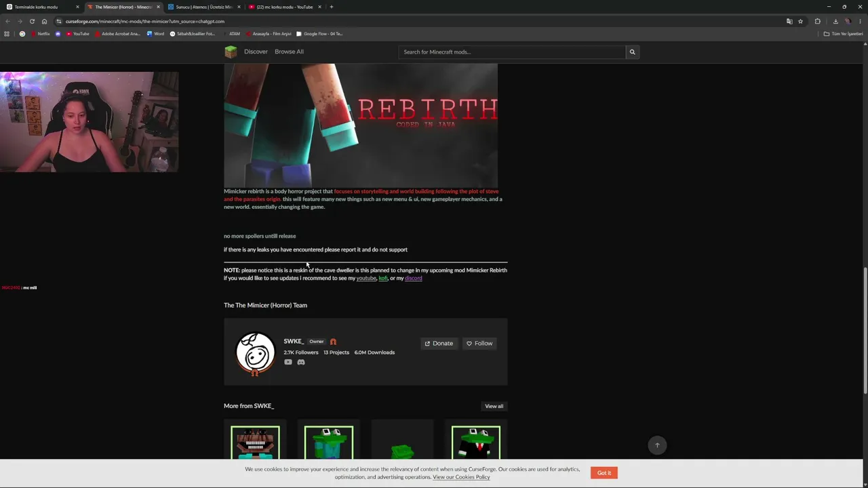Reload the page with the refresh icon
The width and height of the screenshot is (868, 488).
32,21
